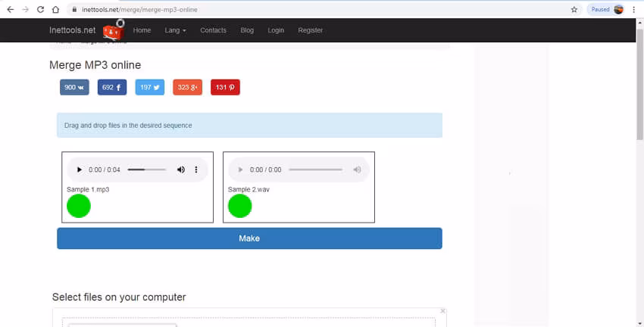Viewport: 644px width, 327px height.
Task: Click the Merge MP3 online heading
Action: click(x=95, y=65)
